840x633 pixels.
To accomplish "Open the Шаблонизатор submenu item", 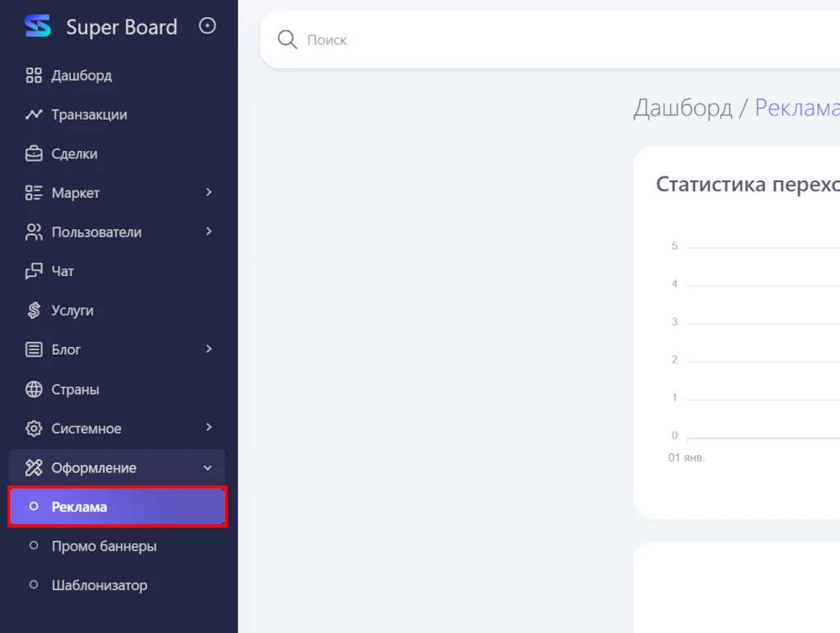I will coord(99,586).
